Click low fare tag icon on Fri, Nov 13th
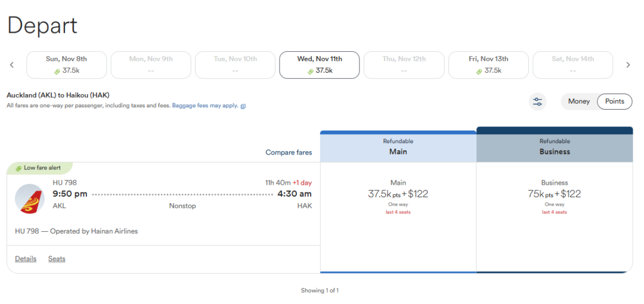This screenshot has width=644, height=304. point(479,71)
